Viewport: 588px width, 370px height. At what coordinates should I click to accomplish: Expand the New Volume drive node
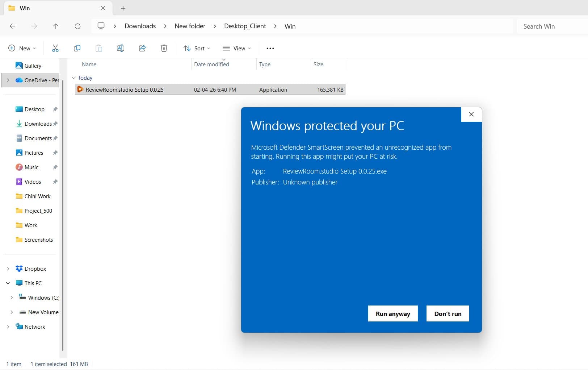(12, 312)
